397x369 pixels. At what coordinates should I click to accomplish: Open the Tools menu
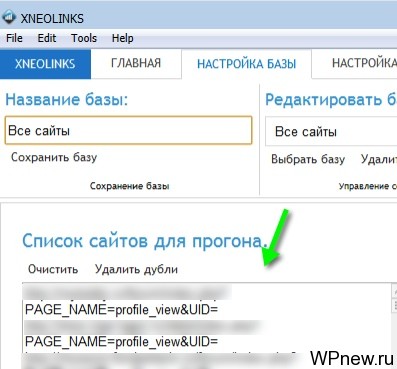click(84, 38)
